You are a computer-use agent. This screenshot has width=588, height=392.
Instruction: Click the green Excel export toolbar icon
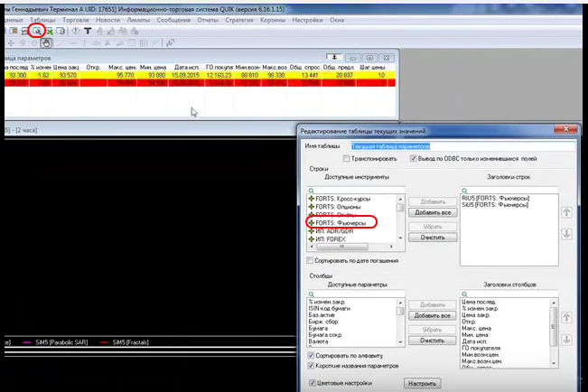49,31
